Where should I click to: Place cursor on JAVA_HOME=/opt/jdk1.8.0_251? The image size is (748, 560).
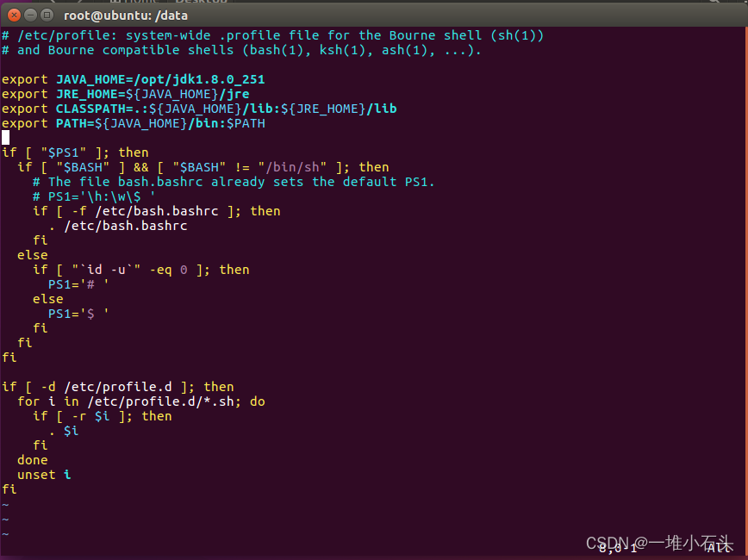160,79
